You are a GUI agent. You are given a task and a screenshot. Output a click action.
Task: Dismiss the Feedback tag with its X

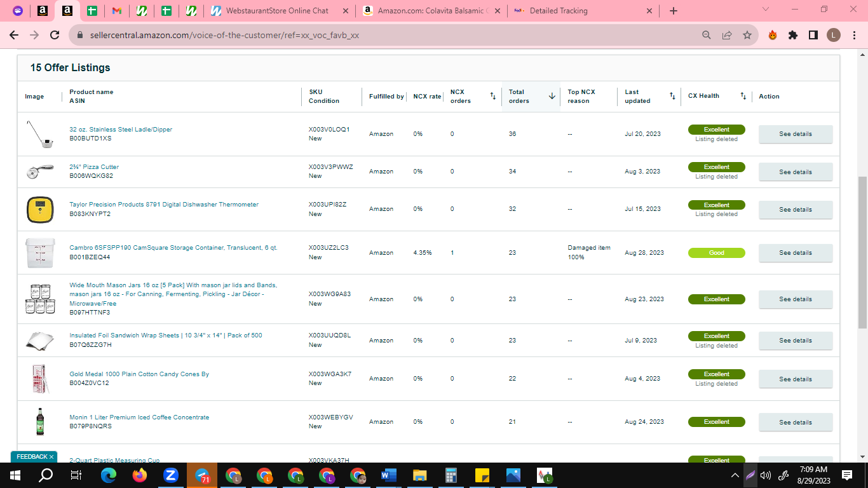(51, 457)
